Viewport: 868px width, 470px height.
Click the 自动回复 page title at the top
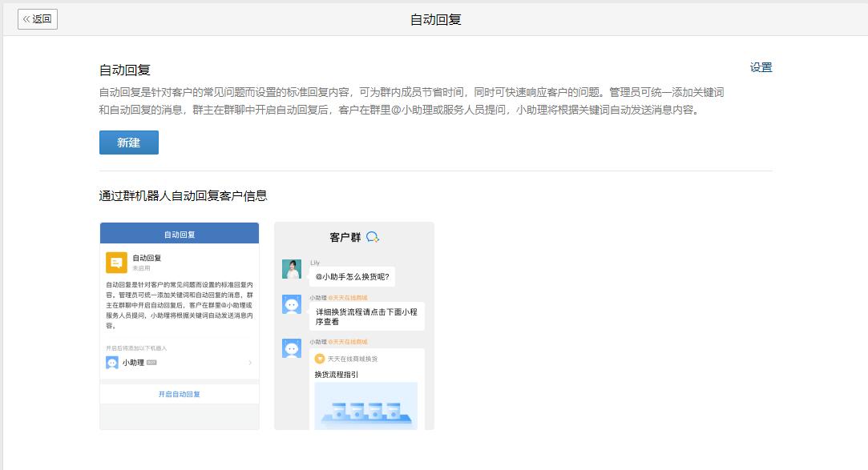tap(434, 19)
